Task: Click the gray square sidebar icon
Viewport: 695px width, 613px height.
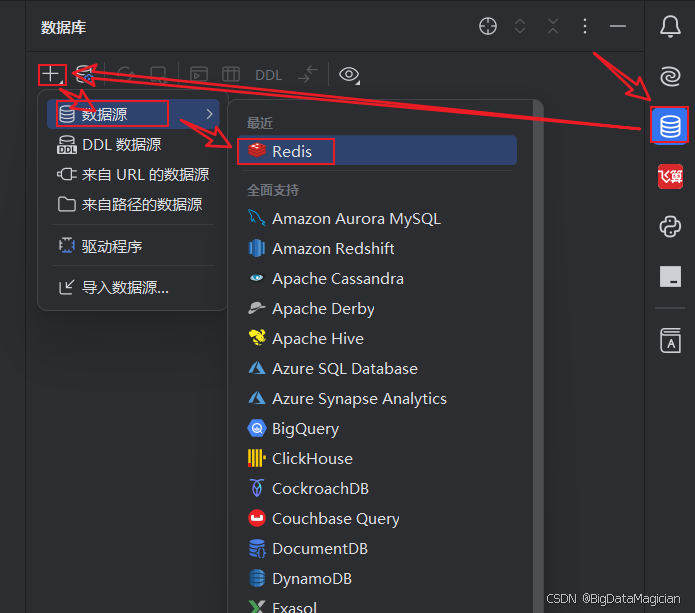Action: (670, 277)
